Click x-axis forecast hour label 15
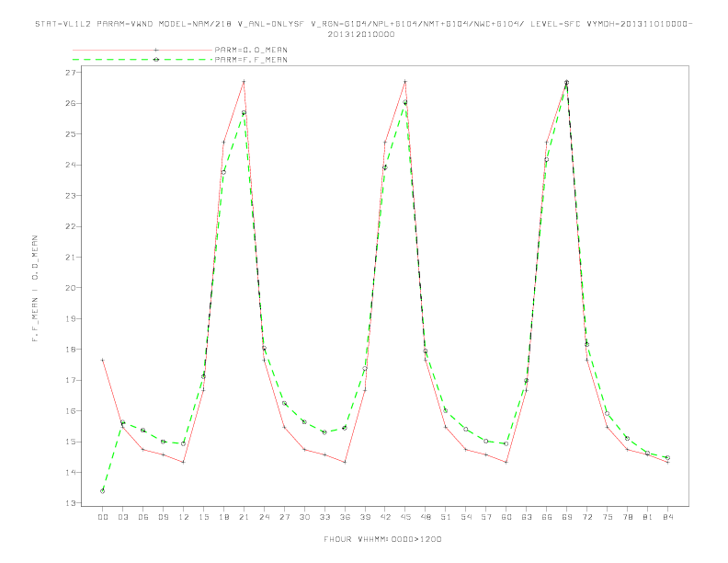The width and height of the screenshot is (728, 563). (203, 517)
